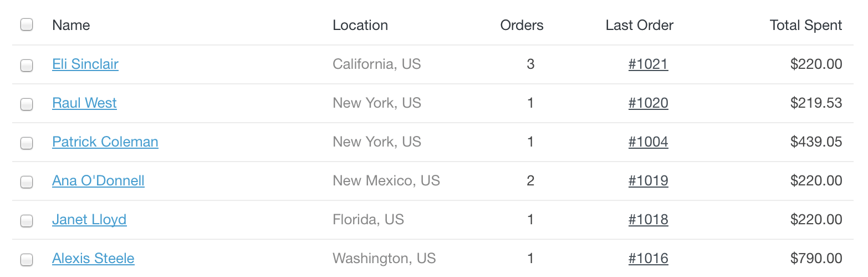The width and height of the screenshot is (868, 277).
Task: Sort by Total Spent column header
Action: coord(806,26)
